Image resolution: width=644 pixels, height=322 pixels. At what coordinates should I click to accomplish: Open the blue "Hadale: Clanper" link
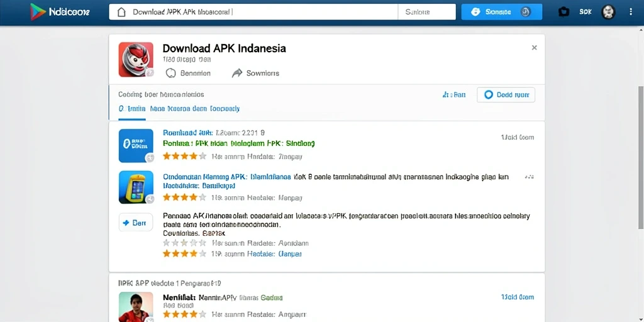pyautogui.click(x=274, y=254)
